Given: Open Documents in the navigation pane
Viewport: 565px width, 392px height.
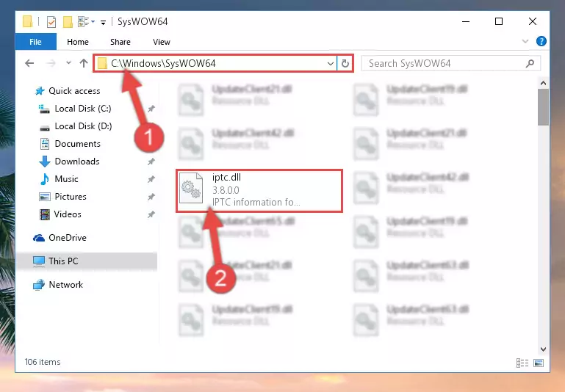Looking at the screenshot, I should 77,144.
